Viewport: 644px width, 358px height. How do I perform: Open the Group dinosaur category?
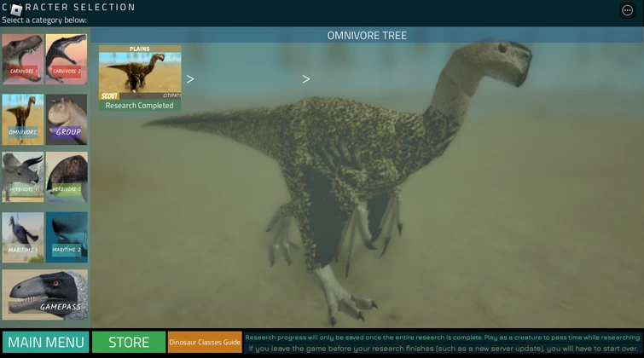[x=67, y=119]
